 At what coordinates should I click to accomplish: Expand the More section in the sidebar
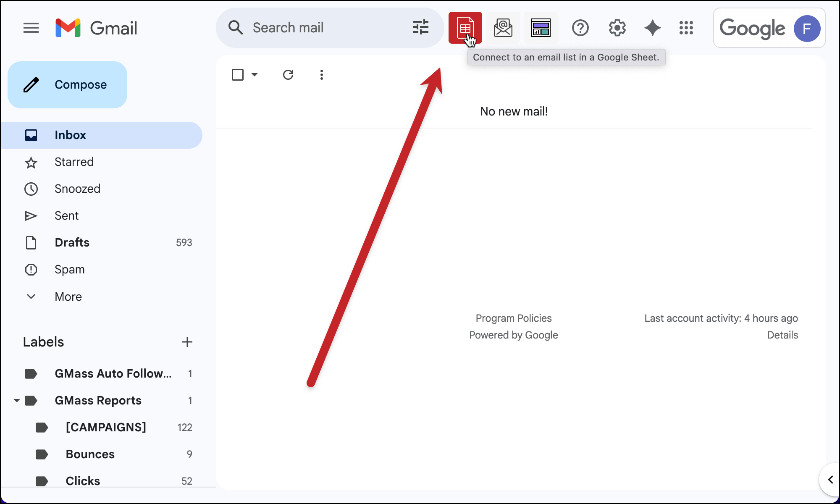pyautogui.click(x=68, y=296)
